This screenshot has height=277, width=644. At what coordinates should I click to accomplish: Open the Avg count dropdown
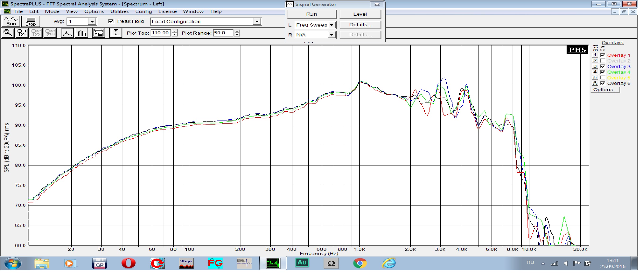[x=92, y=22]
